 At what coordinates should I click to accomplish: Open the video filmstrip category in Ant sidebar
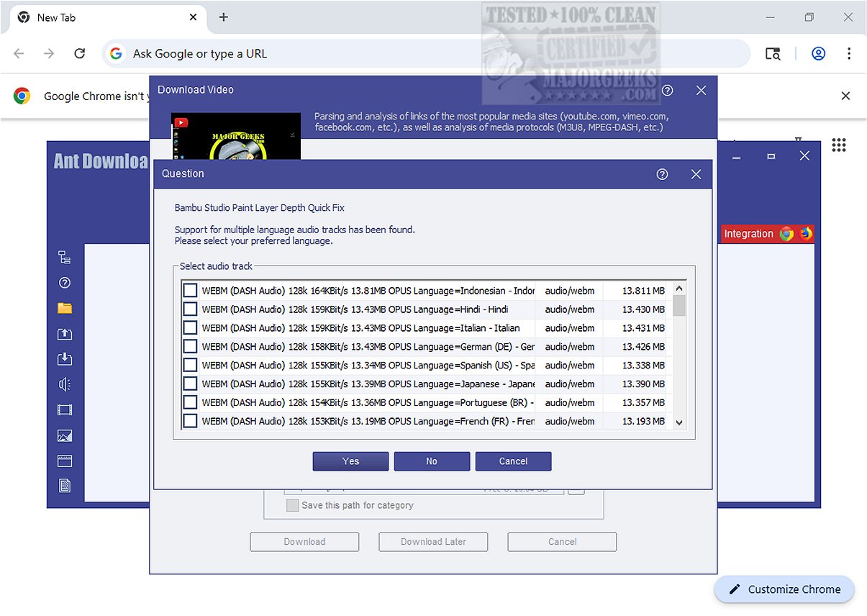click(65, 410)
